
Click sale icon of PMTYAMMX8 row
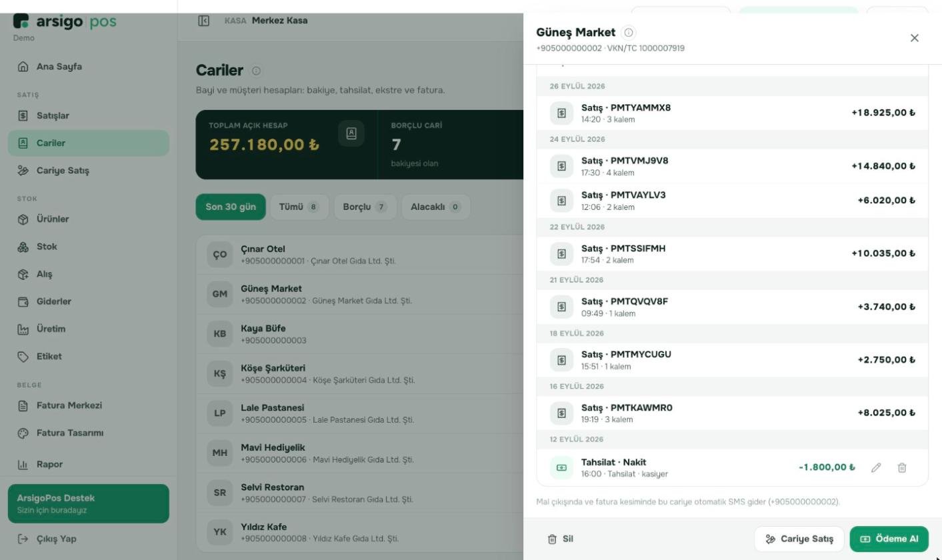561,113
